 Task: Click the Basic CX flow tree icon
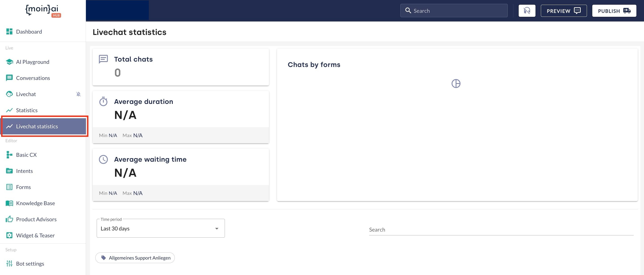click(9, 155)
